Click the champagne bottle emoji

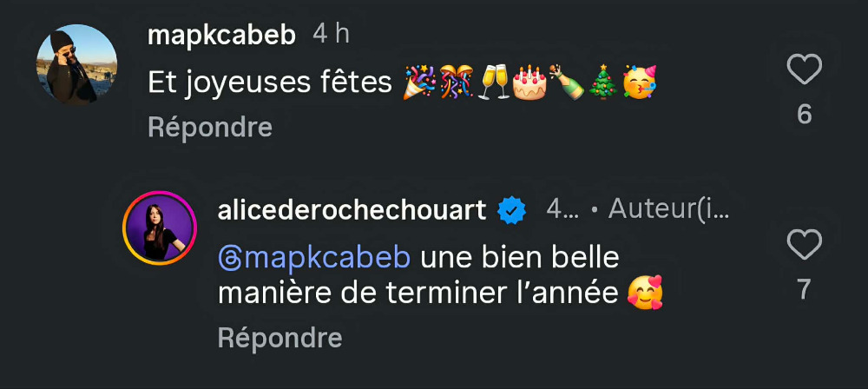point(565,83)
